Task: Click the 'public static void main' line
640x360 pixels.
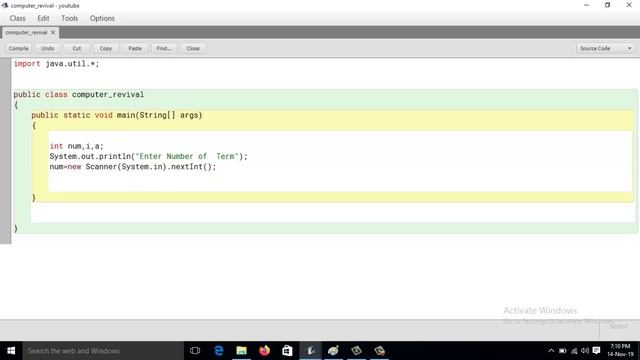Action: [117, 115]
